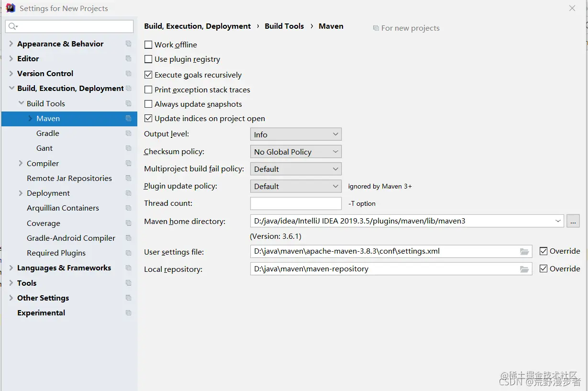Click the project-level icon beside Experimental
The image size is (588, 391).
coord(128,313)
